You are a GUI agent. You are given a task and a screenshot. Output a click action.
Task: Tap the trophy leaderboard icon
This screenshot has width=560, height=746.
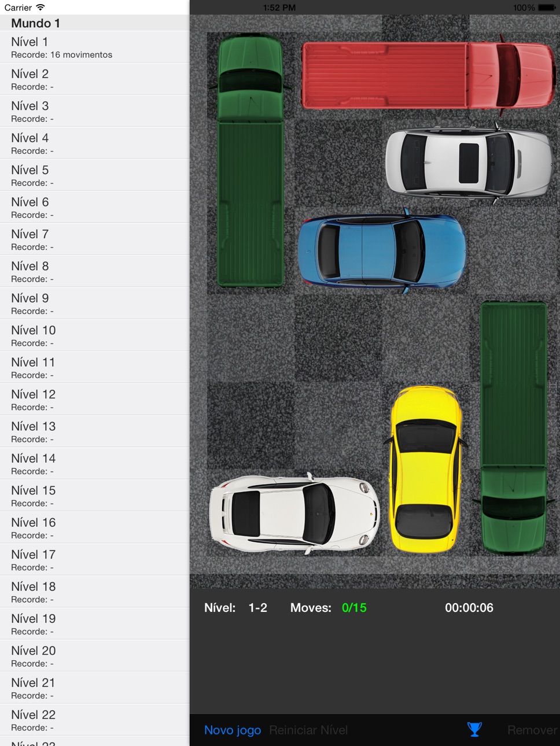tap(474, 730)
